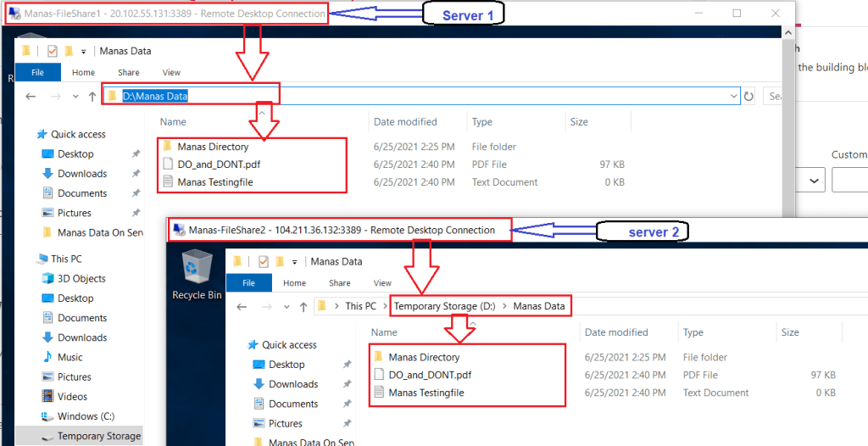Viewport: 868px width, 446px height.
Task: Open Downloads under This PC in Server 1
Action: click(82, 337)
